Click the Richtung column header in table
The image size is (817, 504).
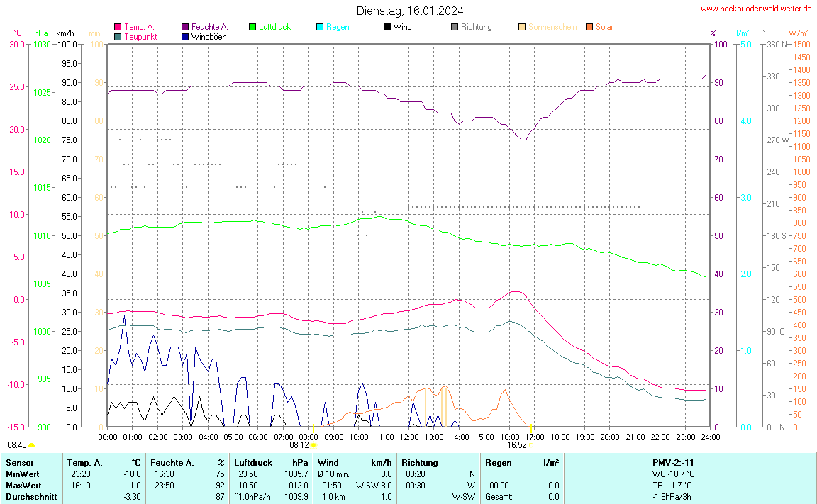click(x=420, y=463)
